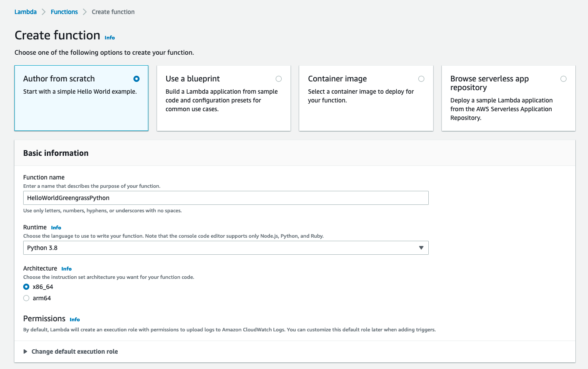This screenshot has height=369, width=588.
Task: Open the Runtime Info link
Action: tap(56, 228)
